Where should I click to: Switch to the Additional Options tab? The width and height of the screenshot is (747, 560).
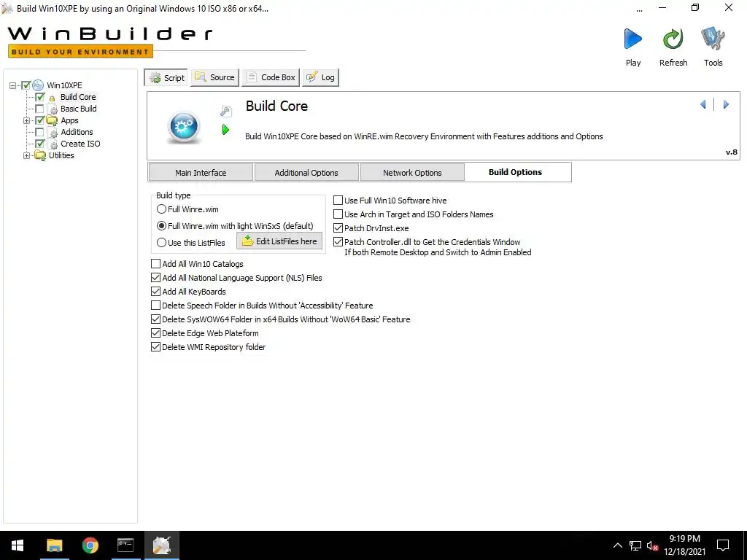tap(306, 173)
